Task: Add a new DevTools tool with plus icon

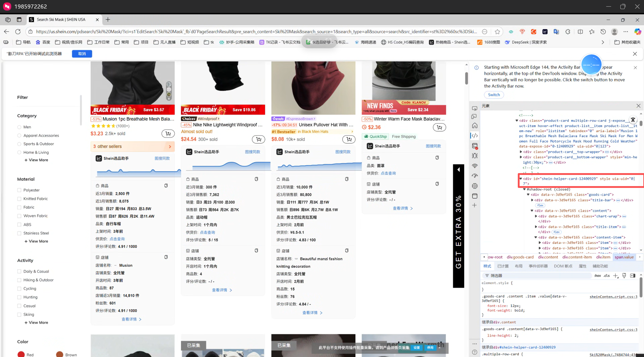Action: tap(475, 205)
